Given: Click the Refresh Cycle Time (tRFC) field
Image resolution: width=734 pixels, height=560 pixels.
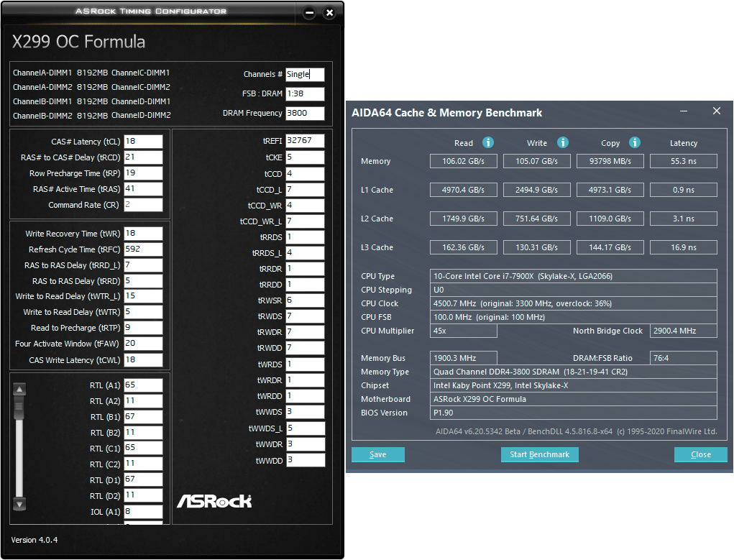Looking at the screenshot, I should tap(143, 249).
